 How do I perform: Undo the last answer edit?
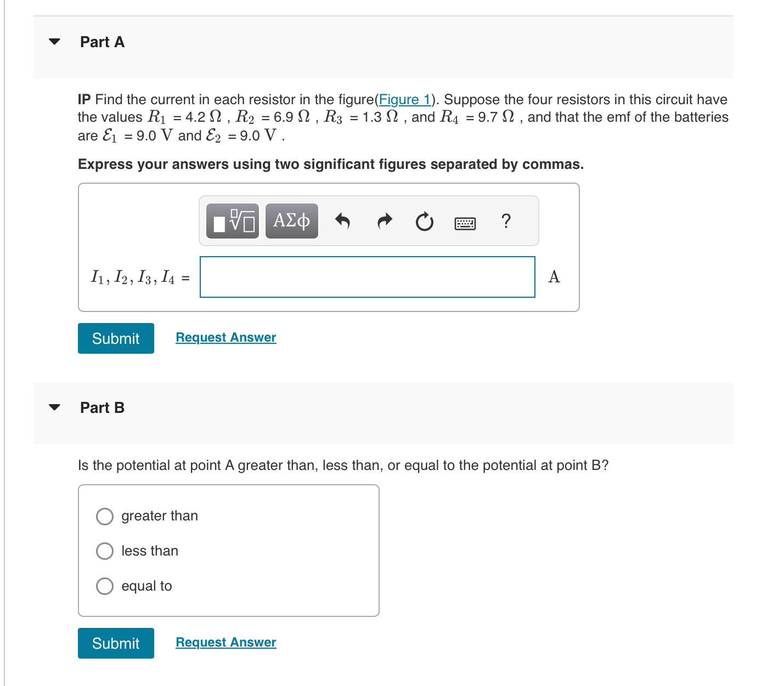coord(343,221)
